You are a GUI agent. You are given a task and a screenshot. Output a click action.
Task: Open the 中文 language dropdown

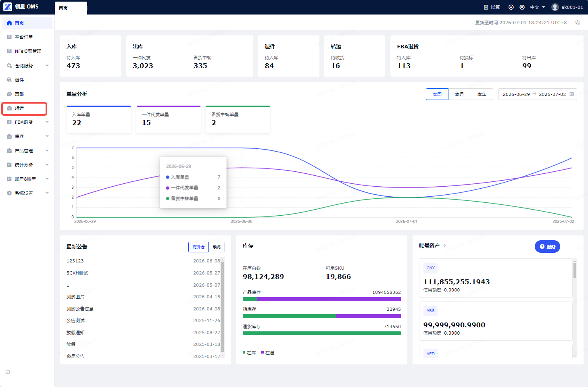click(538, 7)
